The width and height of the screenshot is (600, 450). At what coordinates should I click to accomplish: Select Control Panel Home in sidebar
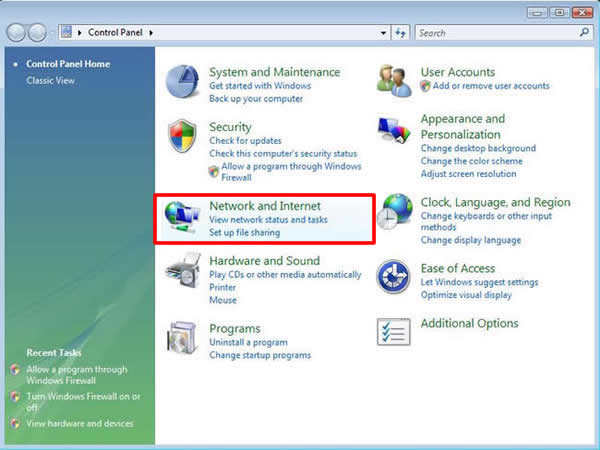(68, 64)
